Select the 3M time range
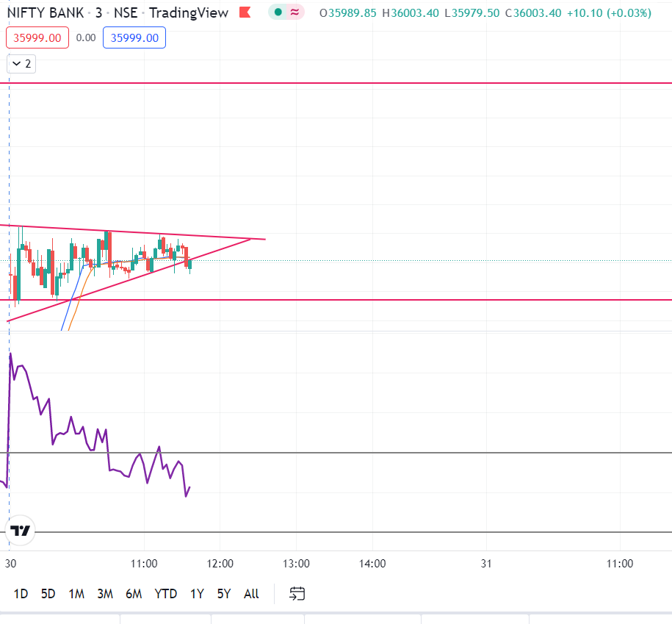 [105, 594]
